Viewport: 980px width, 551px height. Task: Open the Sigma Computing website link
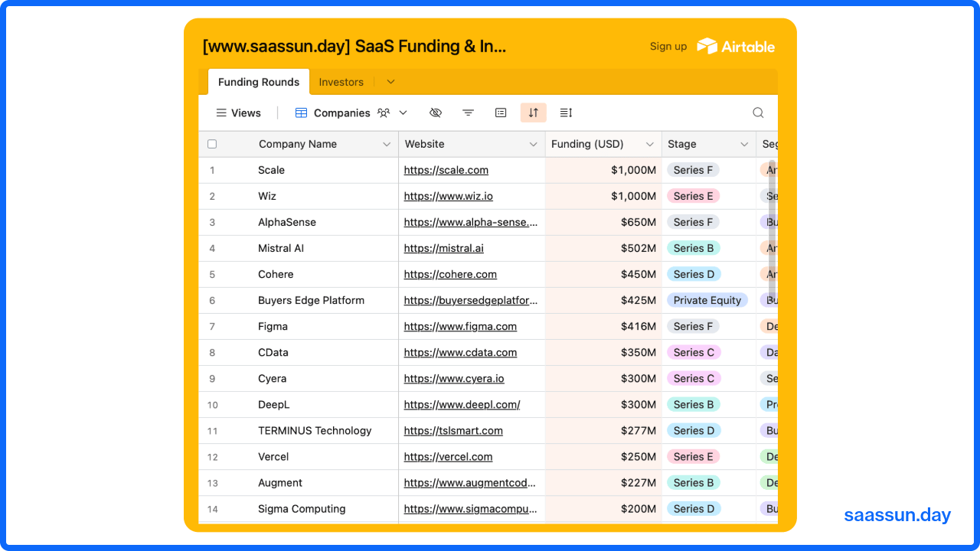click(x=471, y=508)
